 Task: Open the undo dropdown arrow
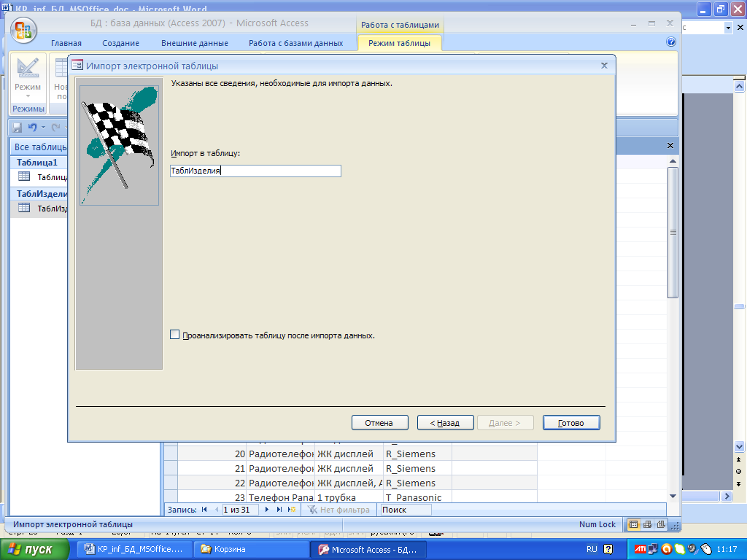(x=43, y=127)
